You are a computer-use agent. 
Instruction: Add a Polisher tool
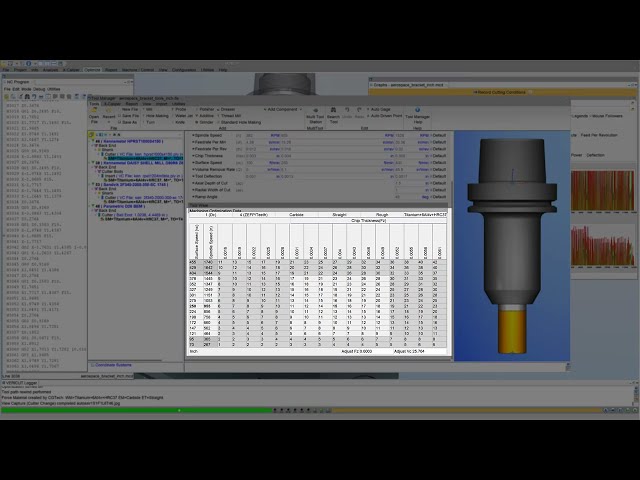(205, 109)
